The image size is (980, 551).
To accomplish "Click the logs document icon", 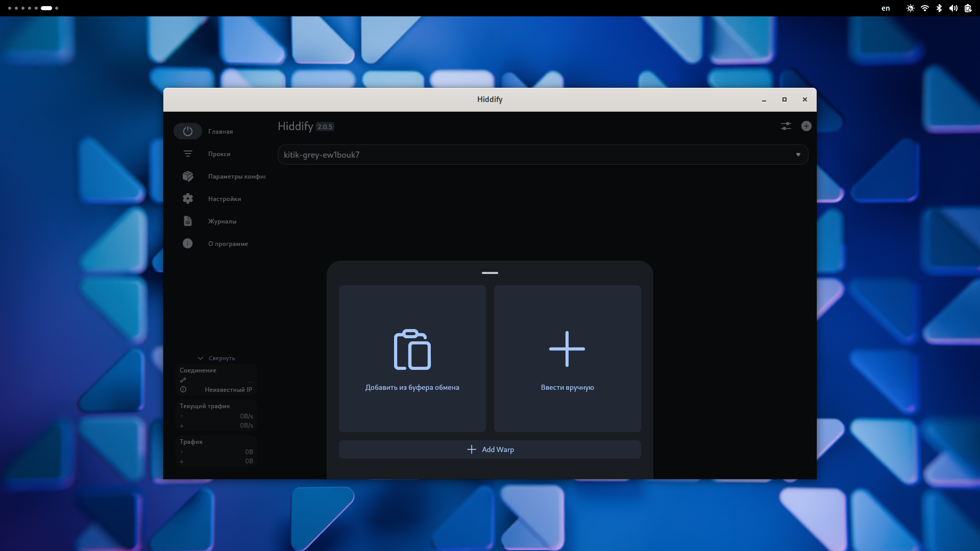I will pos(188,221).
